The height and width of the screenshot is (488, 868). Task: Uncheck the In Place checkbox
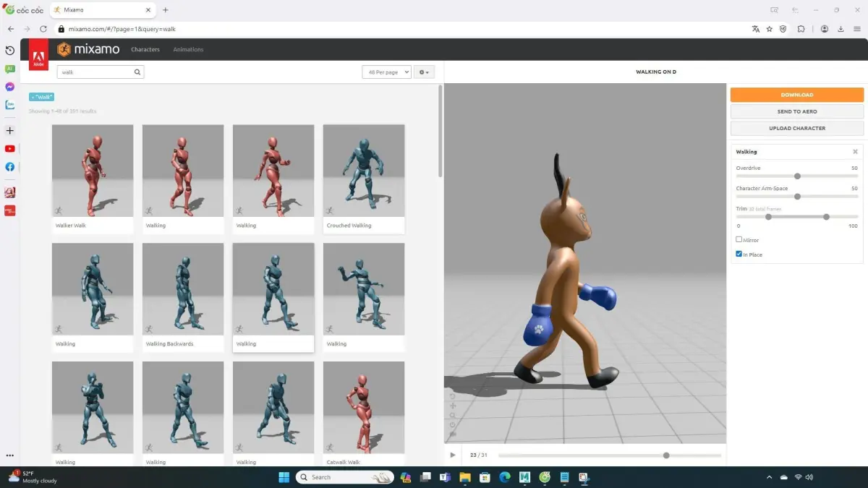pos(739,254)
